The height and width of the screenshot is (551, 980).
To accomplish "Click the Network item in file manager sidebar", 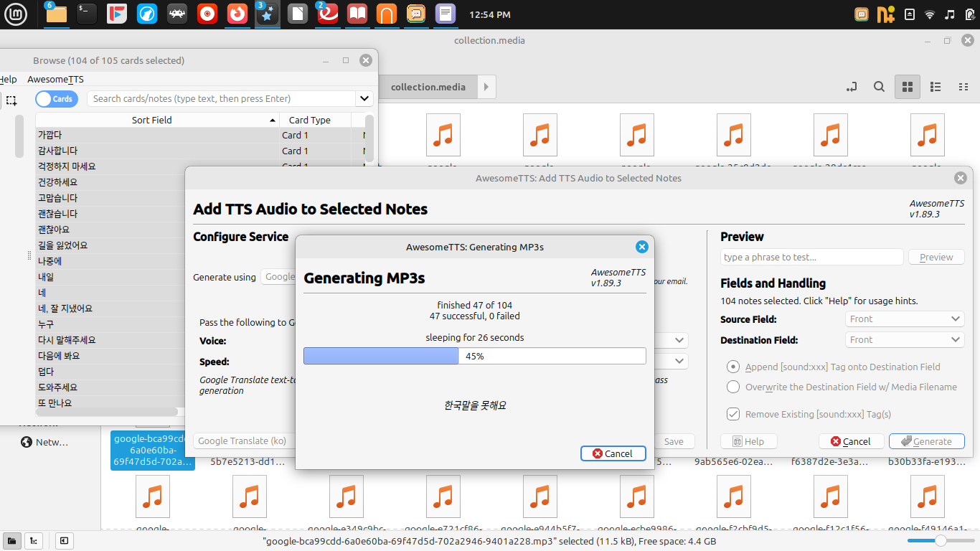I will point(44,442).
